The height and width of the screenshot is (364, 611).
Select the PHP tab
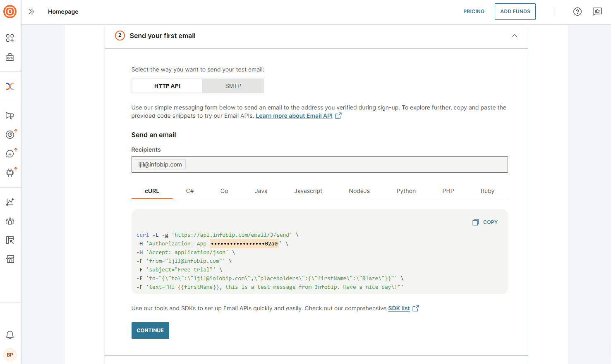pos(448,191)
